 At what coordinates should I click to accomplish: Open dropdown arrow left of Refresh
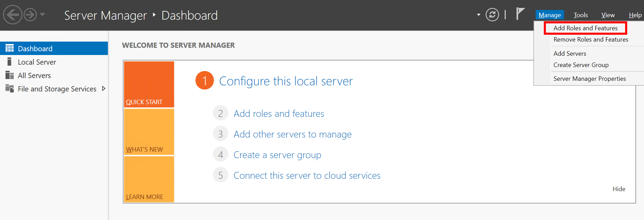pos(479,15)
